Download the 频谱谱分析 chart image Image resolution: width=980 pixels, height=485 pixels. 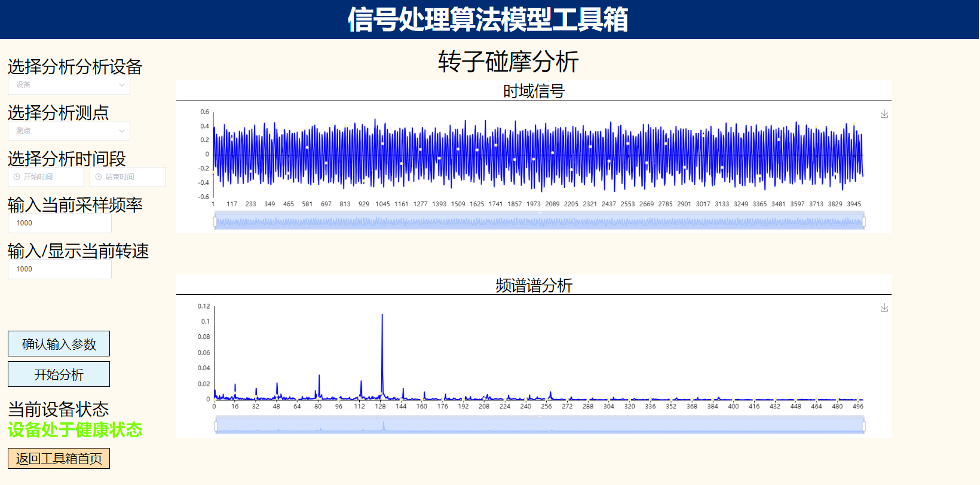(x=884, y=308)
